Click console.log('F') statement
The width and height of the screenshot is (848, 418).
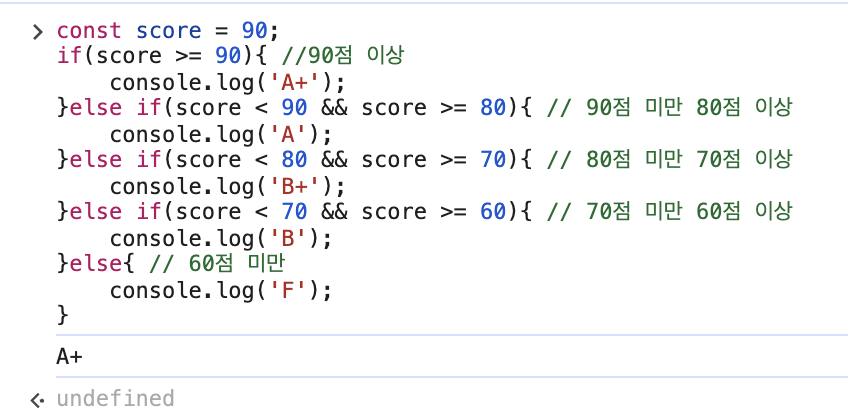(x=220, y=291)
